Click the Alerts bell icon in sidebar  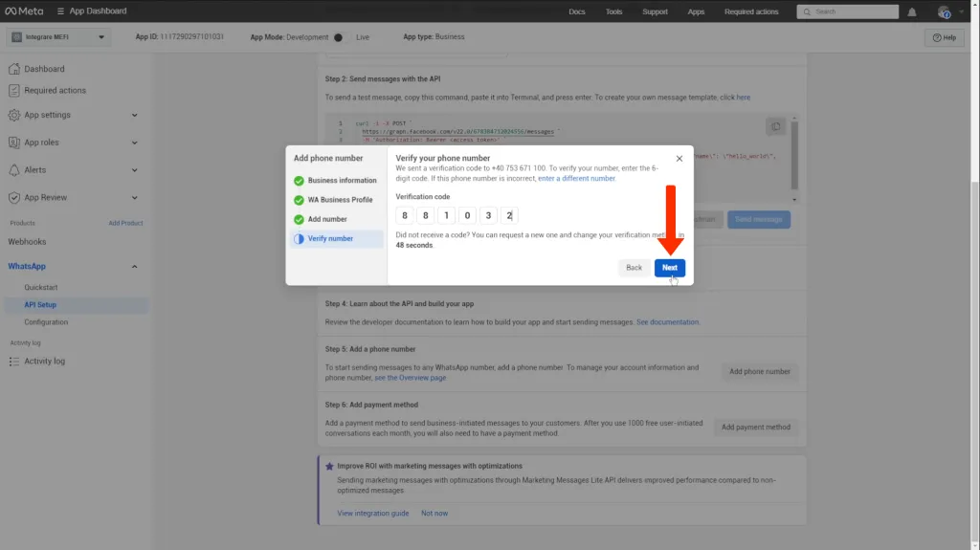pyautogui.click(x=13, y=170)
